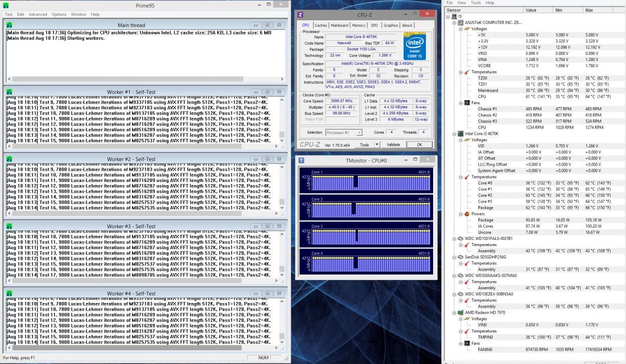This screenshot has height=364, width=626.
Task: Open the Options menu in Prime95
Action: (59, 14)
